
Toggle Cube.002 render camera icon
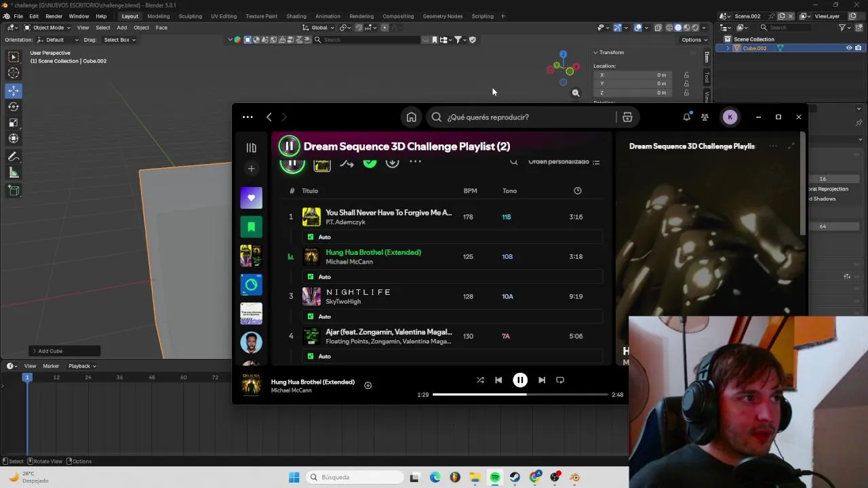(858, 48)
